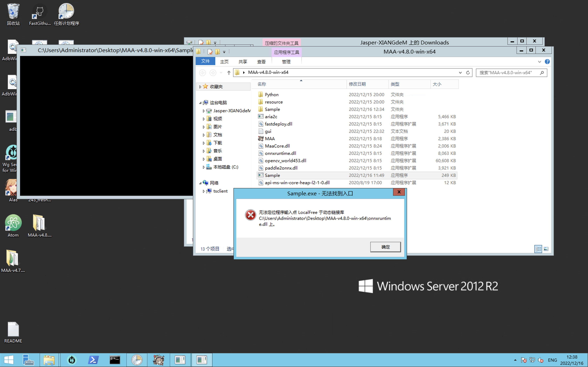This screenshot has width=588, height=367.
Task: Switch to large icons view
Action: click(546, 249)
